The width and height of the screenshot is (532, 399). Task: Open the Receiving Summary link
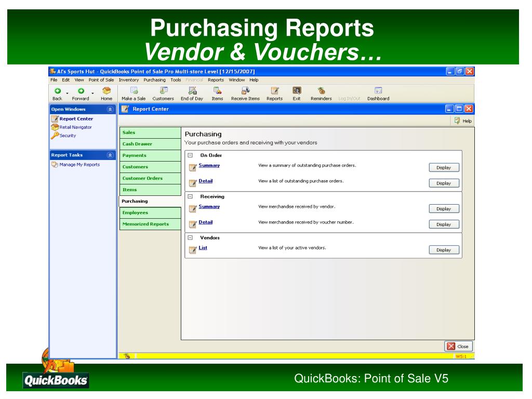click(209, 206)
